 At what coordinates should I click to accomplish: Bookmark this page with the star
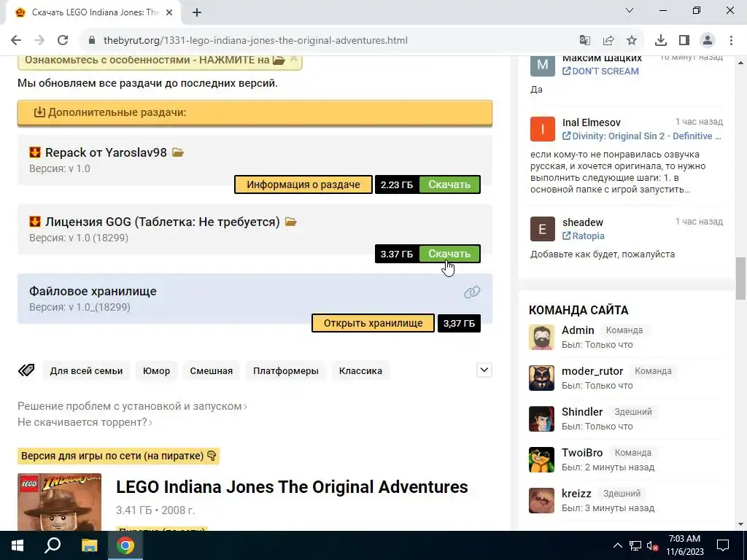[632, 41]
